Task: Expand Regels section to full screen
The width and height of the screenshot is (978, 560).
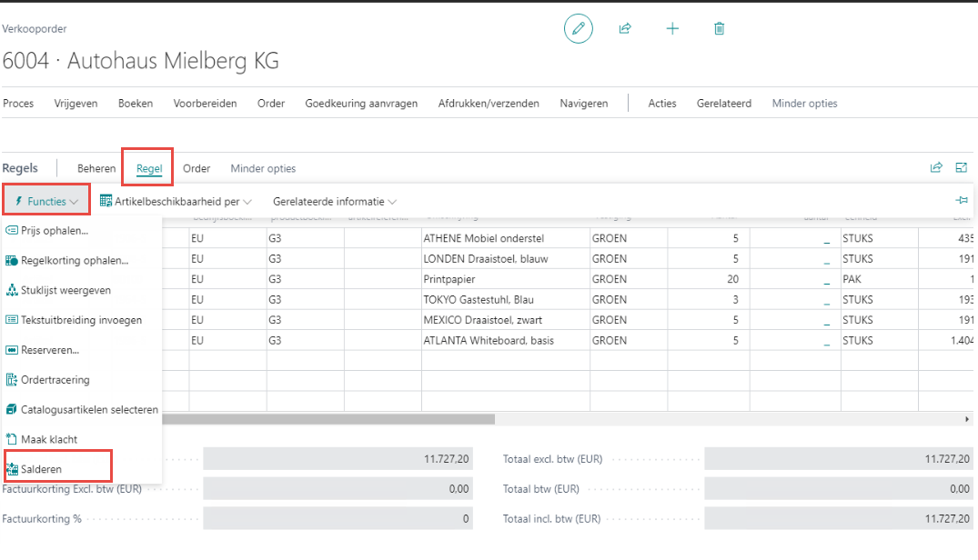Action: point(961,168)
